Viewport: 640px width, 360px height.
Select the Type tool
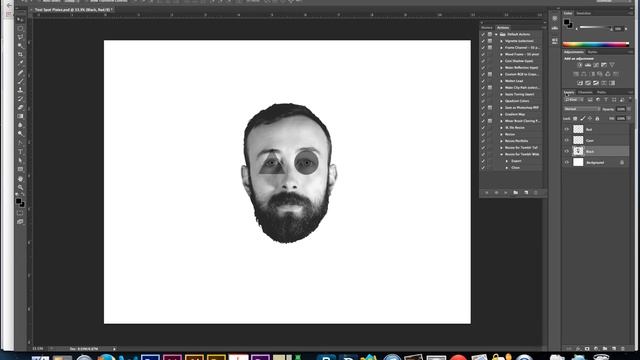(x=20, y=152)
